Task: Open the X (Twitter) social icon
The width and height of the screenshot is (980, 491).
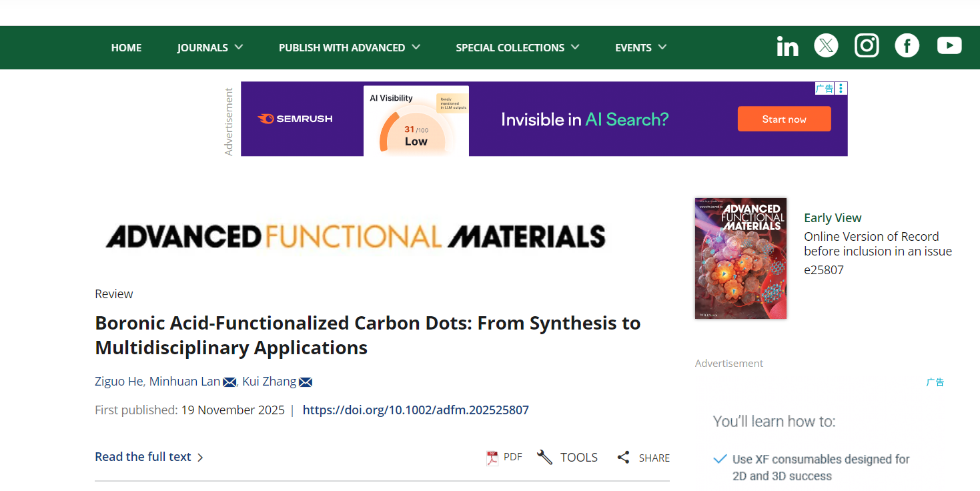Action: tap(826, 45)
